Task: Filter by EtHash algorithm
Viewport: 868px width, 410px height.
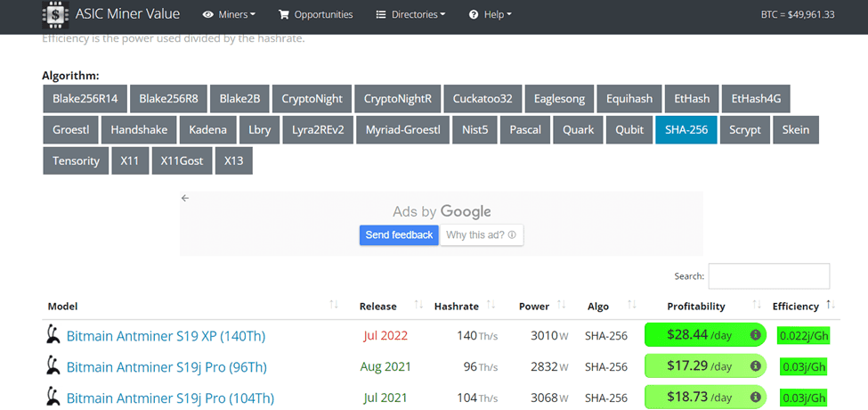Action: (x=692, y=99)
